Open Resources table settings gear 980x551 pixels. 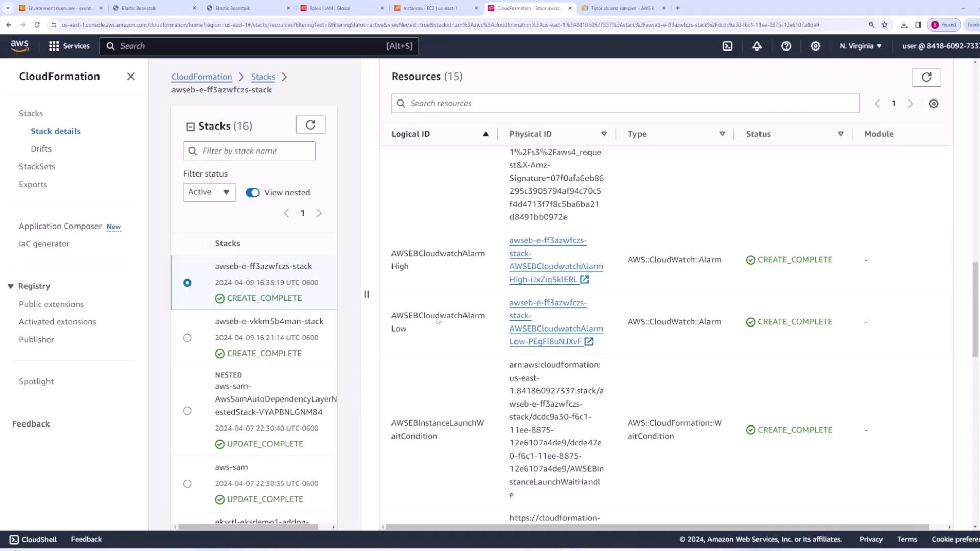tap(933, 104)
